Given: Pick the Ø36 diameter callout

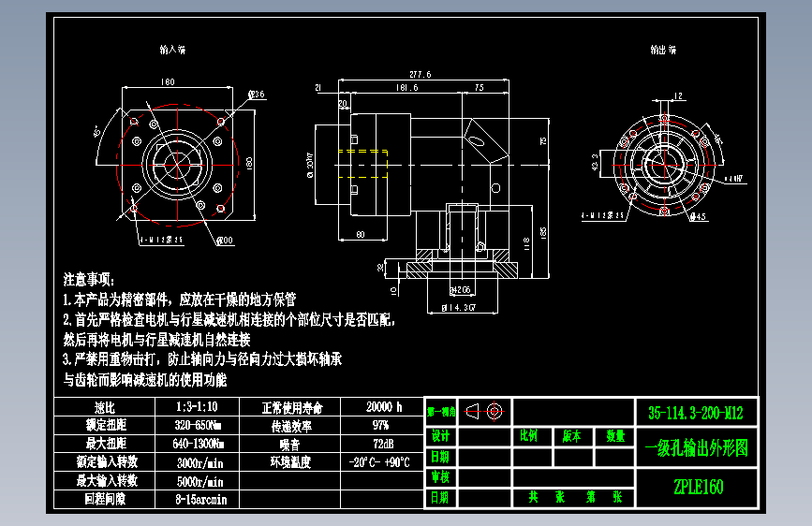Looking at the screenshot, I should pyautogui.click(x=256, y=95).
